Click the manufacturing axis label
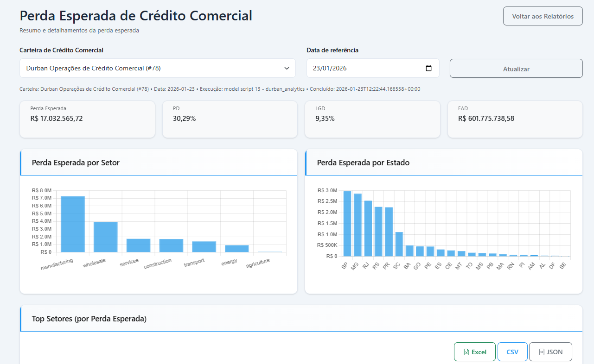 pyautogui.click(x=57, y=264)
